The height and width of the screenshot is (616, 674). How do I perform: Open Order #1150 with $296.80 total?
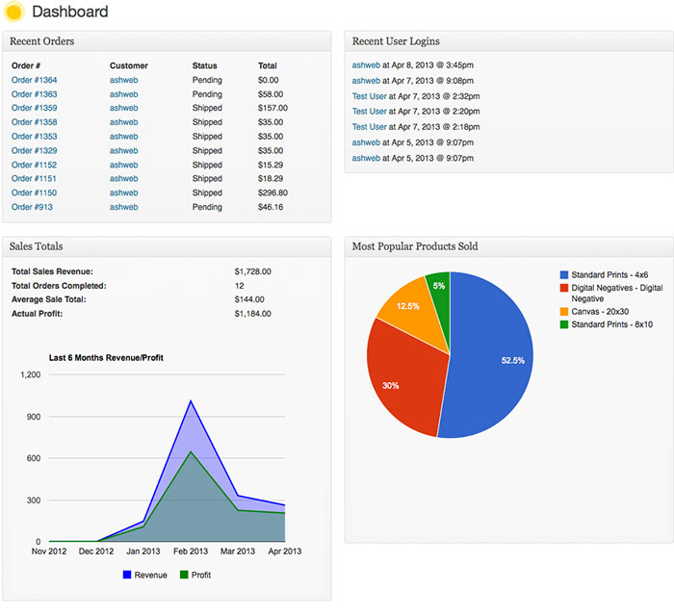pyautogui.click(x=34, y=192)
